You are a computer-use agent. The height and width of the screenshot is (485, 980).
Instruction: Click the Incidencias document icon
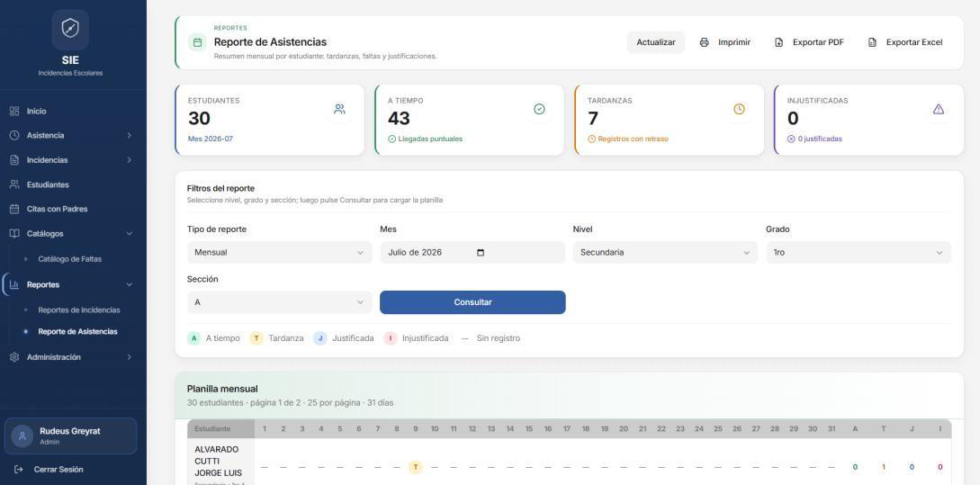pos(14,160)
